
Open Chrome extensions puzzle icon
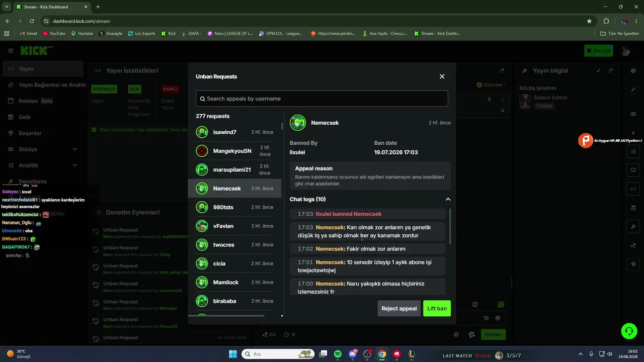(606, 21)
